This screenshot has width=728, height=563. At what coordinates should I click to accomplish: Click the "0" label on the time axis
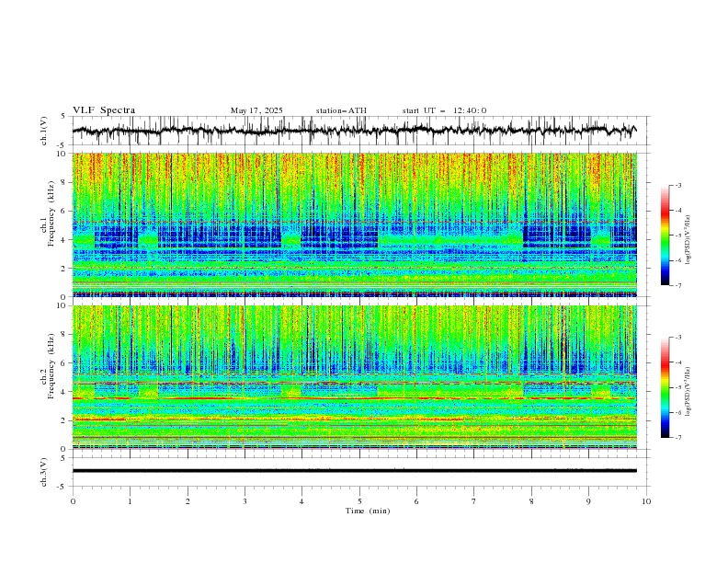click(x=73, y=501)
